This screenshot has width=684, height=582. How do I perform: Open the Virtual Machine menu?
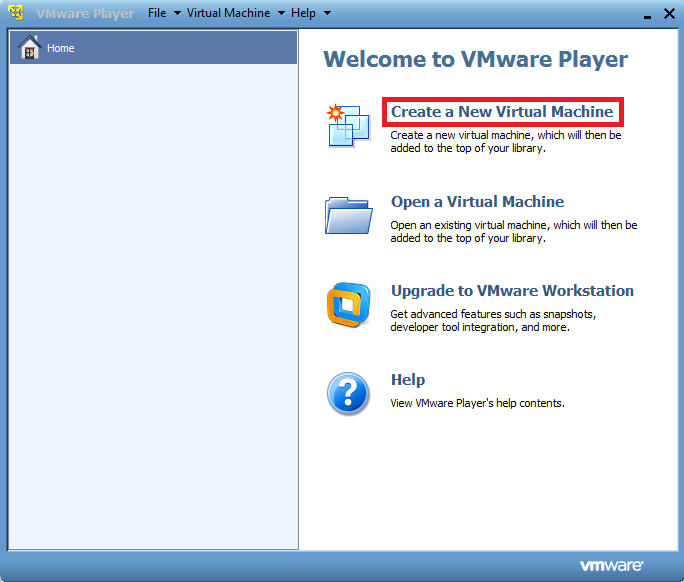pyautogui.click(x=228, y=13)
